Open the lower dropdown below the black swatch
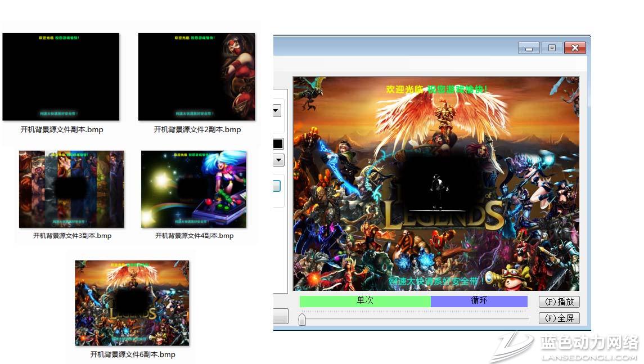This screenshot has height=364, width=644. click(278, 160)
